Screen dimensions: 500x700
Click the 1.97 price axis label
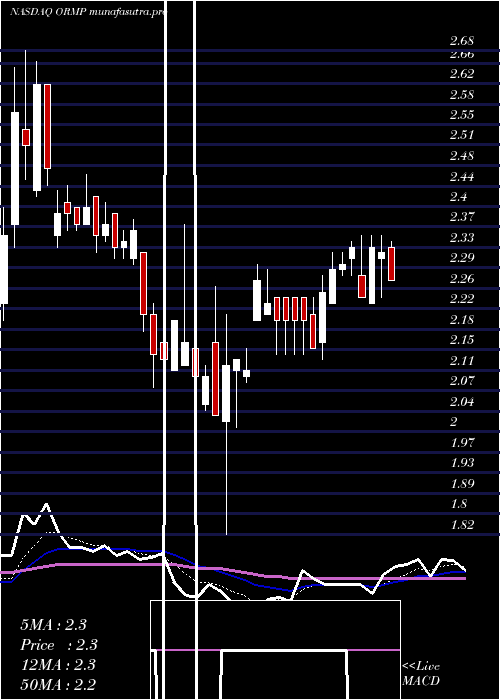462,443
